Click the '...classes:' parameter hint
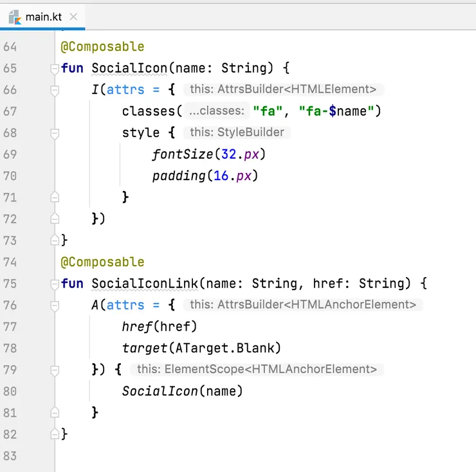Viewport: 476px width, 472px height. pos(217,111)
